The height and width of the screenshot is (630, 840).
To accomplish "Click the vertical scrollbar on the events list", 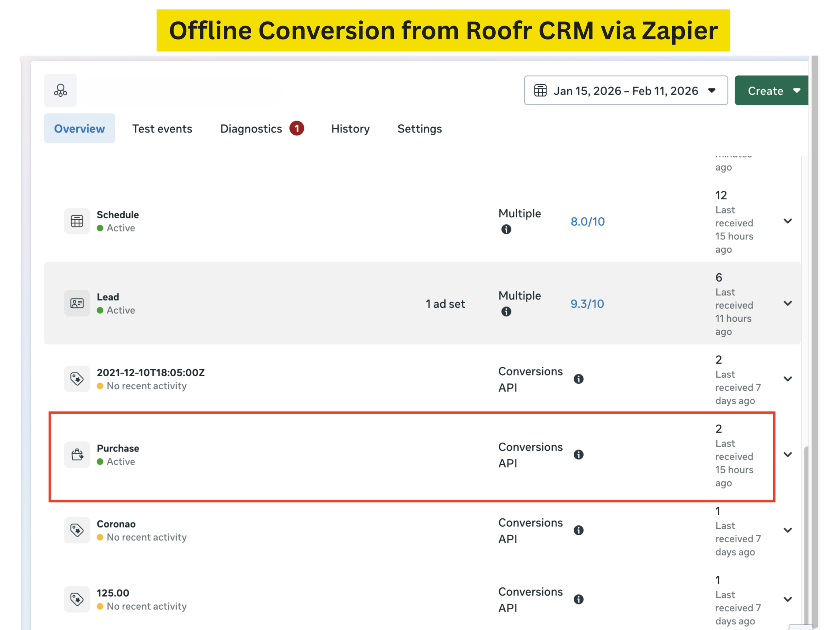I will click(x=806, y=532).
